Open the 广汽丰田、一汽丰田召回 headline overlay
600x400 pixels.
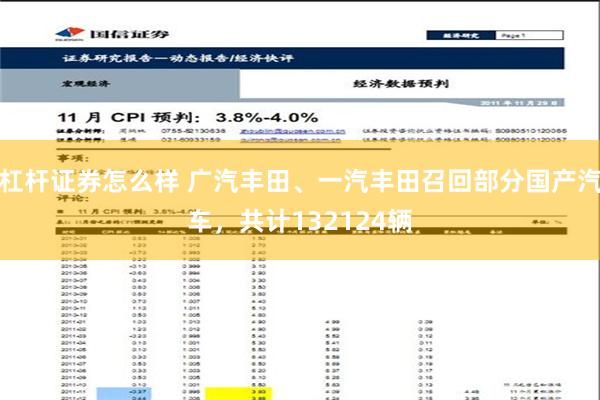(x=300, y=200)
